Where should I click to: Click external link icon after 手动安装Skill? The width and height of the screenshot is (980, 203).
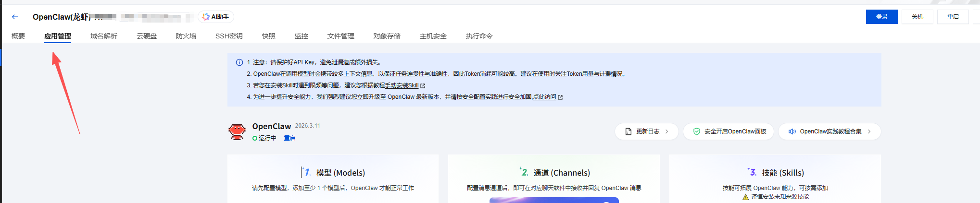423,86
